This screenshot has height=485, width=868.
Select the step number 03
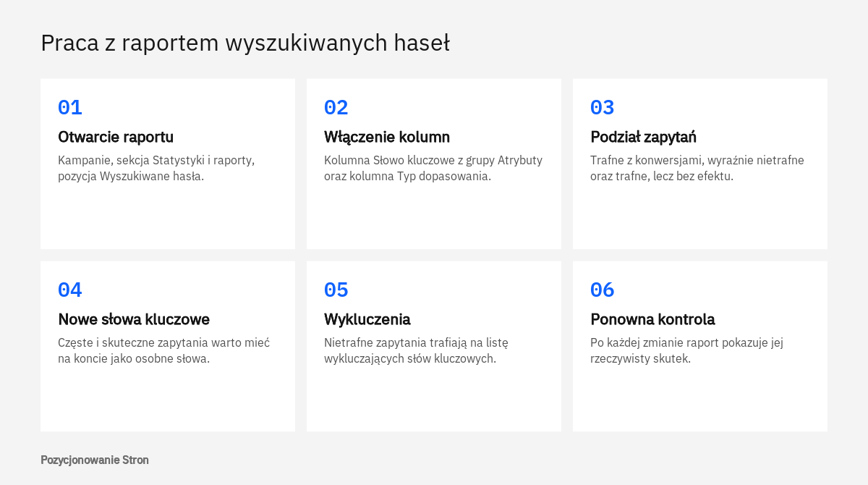(x=603, y=108)
